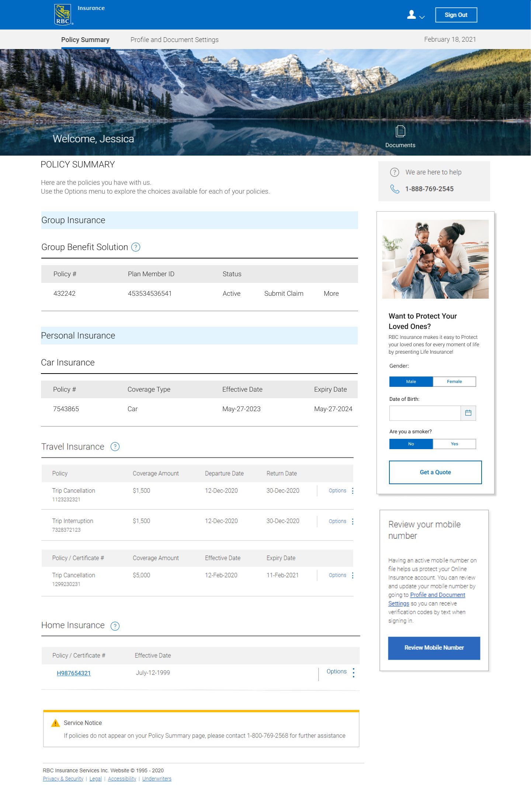
Task: Click the Date of Birth input field
Action: coord(425,413)
